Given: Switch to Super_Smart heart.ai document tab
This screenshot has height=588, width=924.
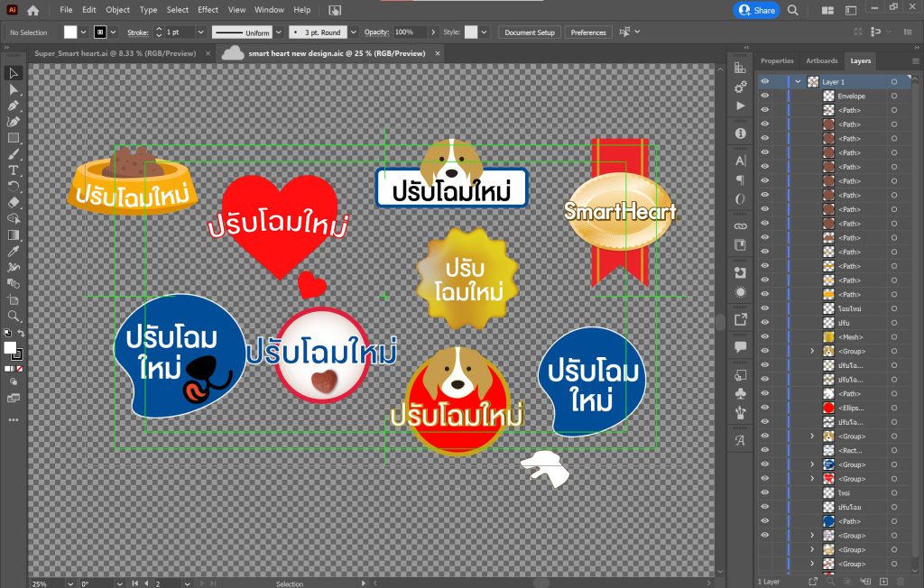Looking at the screenshot, I should 115,53.
